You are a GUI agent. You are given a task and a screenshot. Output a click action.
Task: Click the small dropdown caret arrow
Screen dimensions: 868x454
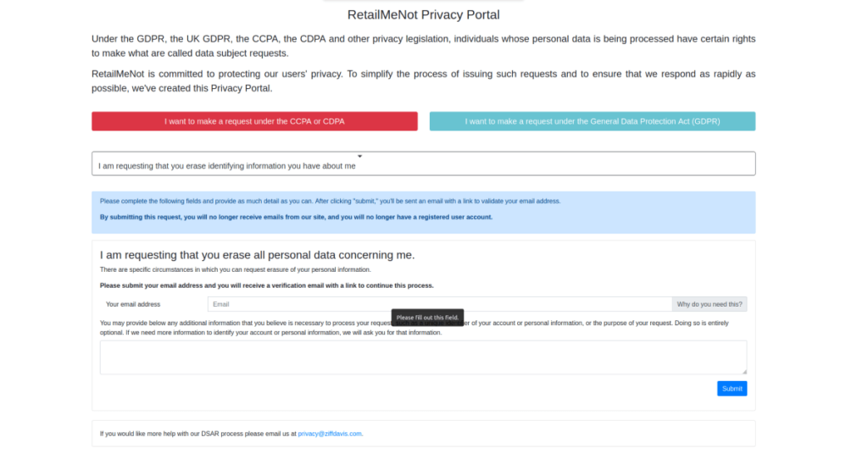coord(359,157)
